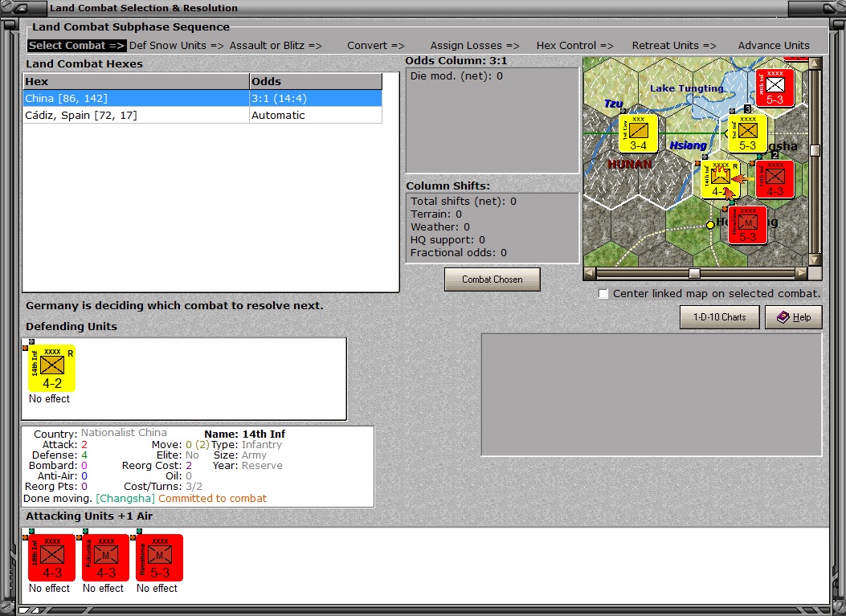Click the HQ support: 0 line
The height and width of the screenshot is (616, 846).
[x=448, y=239]
